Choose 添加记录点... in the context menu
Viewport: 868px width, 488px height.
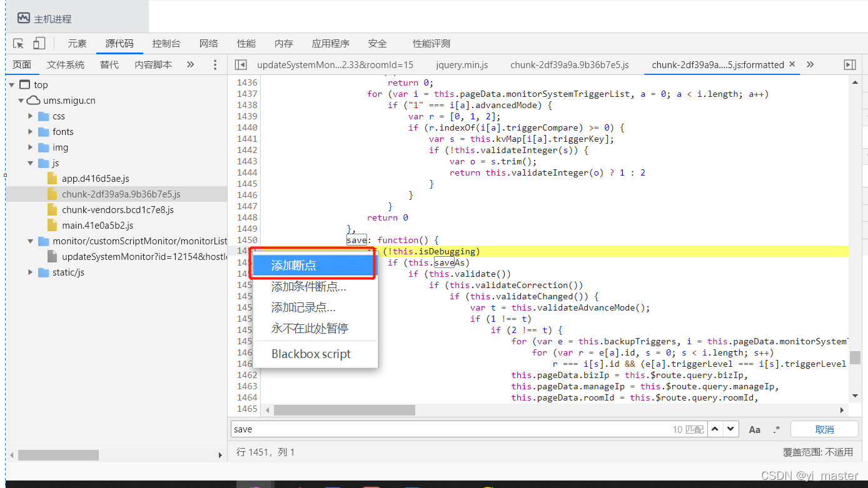pos(316,307)
